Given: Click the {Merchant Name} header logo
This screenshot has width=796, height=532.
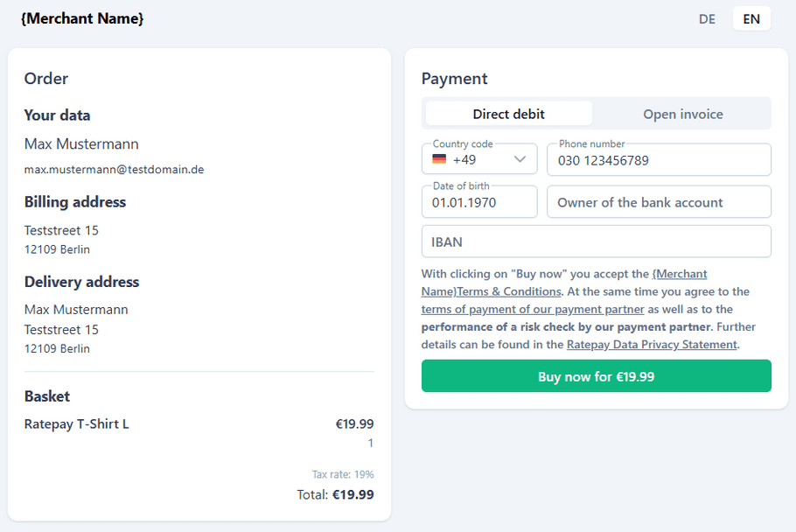Looking at the screenshot, I should [82, 18].
